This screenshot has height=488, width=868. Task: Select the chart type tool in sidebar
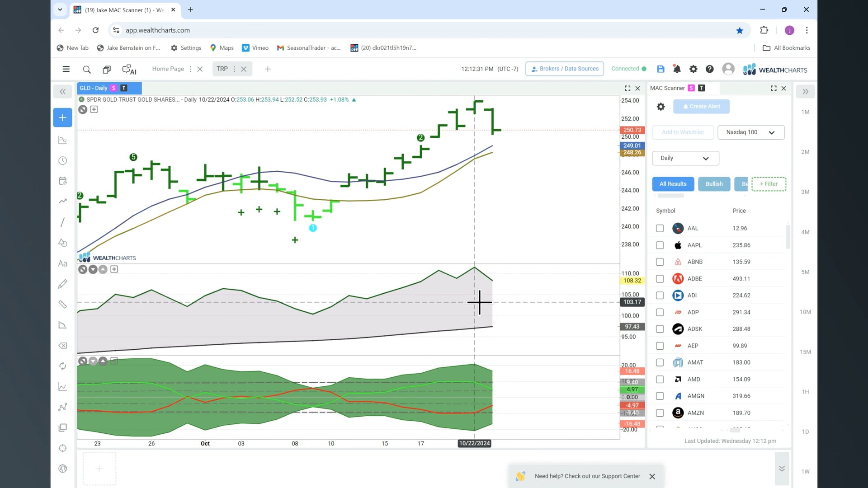click(63, 141)
